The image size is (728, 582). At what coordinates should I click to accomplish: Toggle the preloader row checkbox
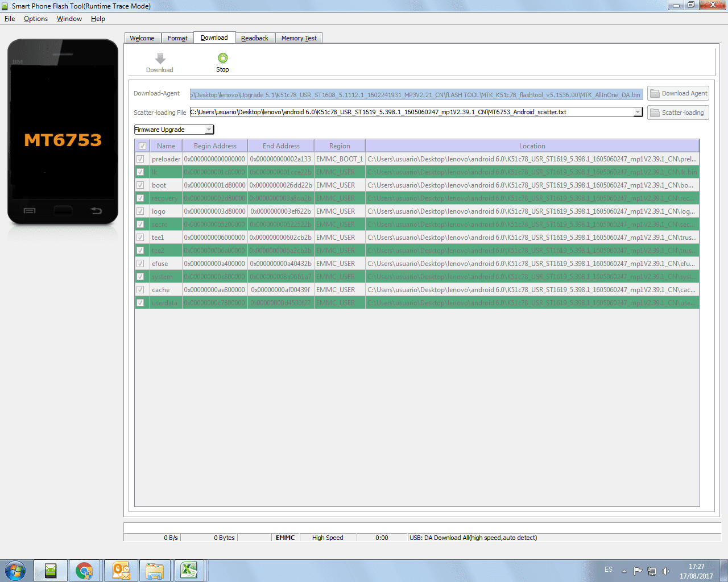(x=140, y=159)
